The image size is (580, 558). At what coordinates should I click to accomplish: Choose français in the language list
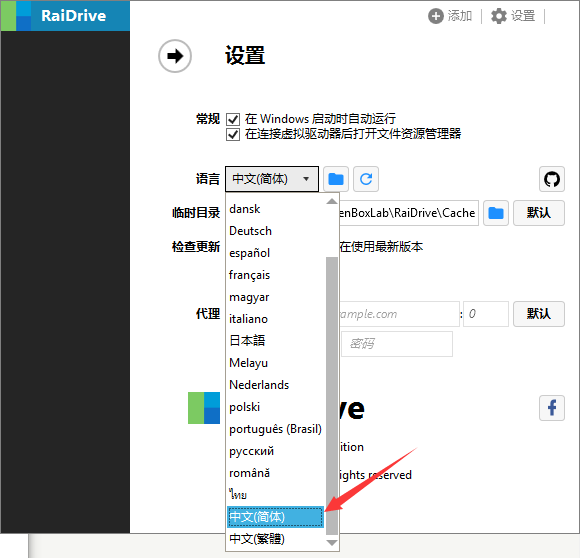[x=276, y=275]
